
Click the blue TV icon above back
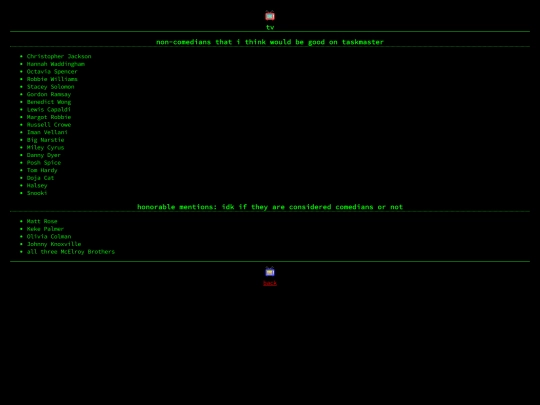tap(270, 271)
